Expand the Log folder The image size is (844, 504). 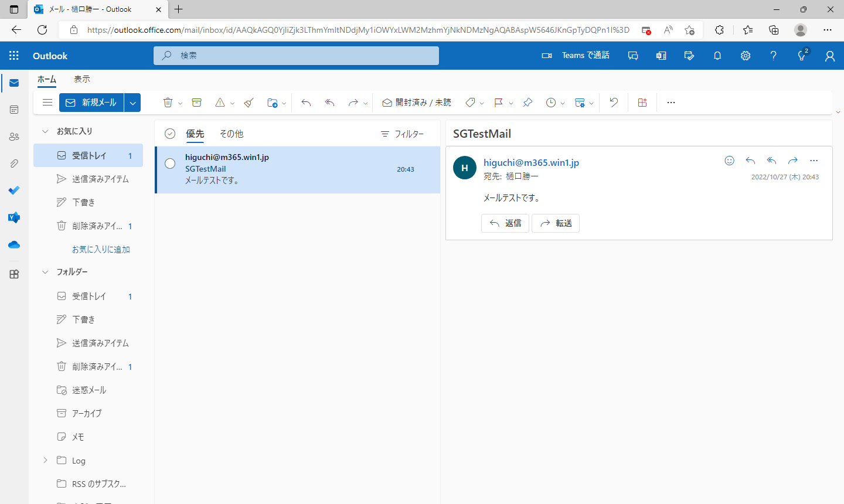click(45, 460)
